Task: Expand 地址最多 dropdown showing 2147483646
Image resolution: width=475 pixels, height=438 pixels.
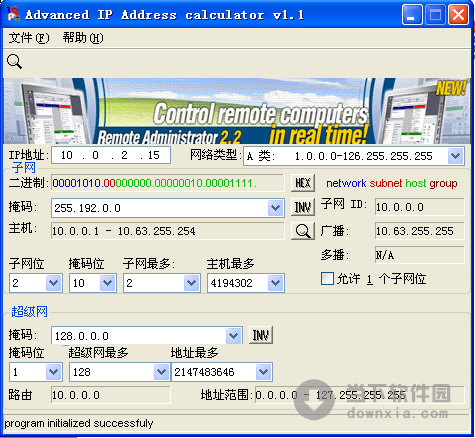Action: pyautogui.click(x=263, y=372)
